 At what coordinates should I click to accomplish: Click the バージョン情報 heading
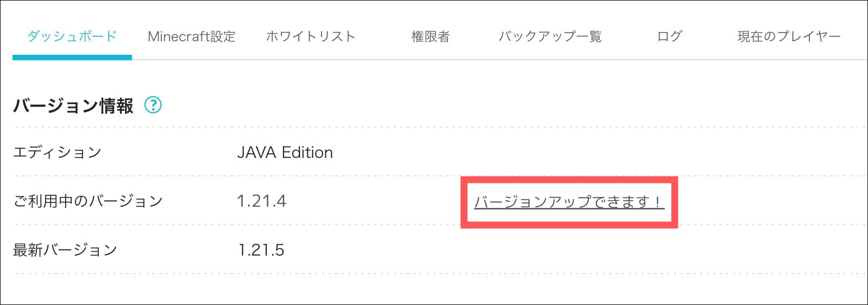coord(73,105)
